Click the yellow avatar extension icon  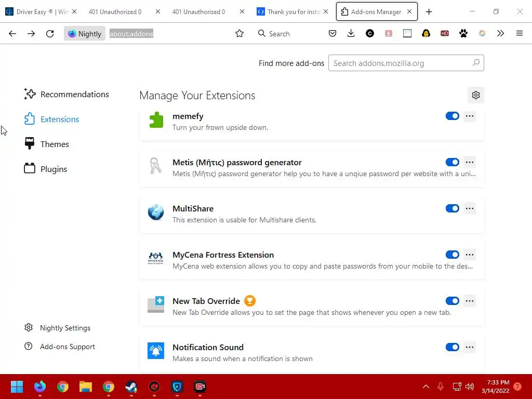coord(426,33)
